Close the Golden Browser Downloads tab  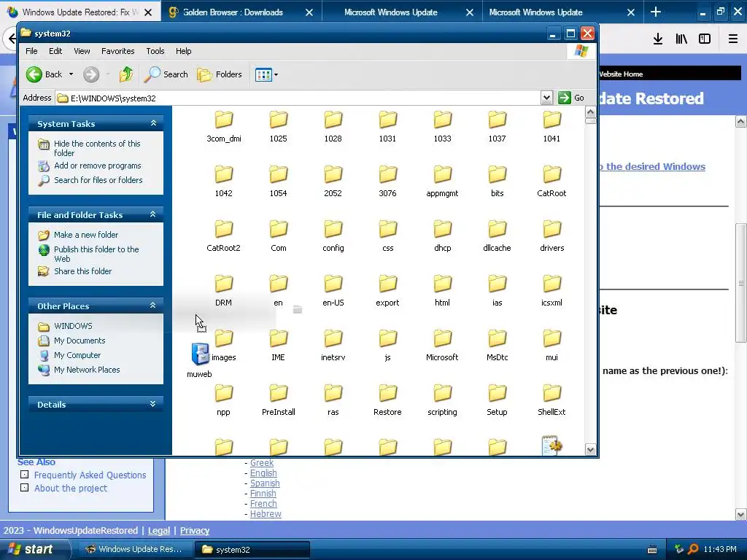(309, 12)
